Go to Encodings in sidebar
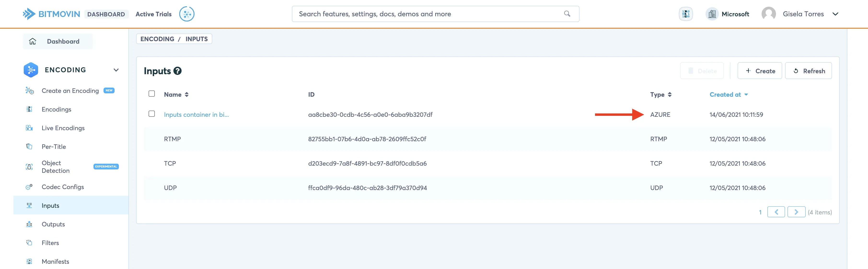Screen dimensions: 868x269 [x=56, y=109]
